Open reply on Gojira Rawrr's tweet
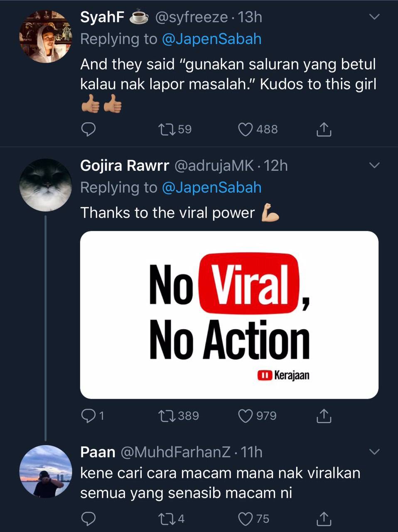Image resolution: width=398 pixels, height=532 pixels. point(88,416)
